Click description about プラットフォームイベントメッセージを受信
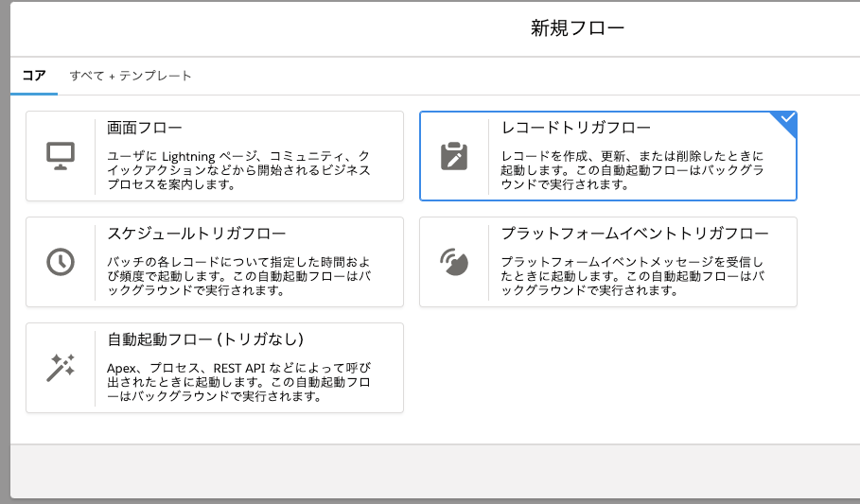The image size is (860, 504). coord(632,276)
